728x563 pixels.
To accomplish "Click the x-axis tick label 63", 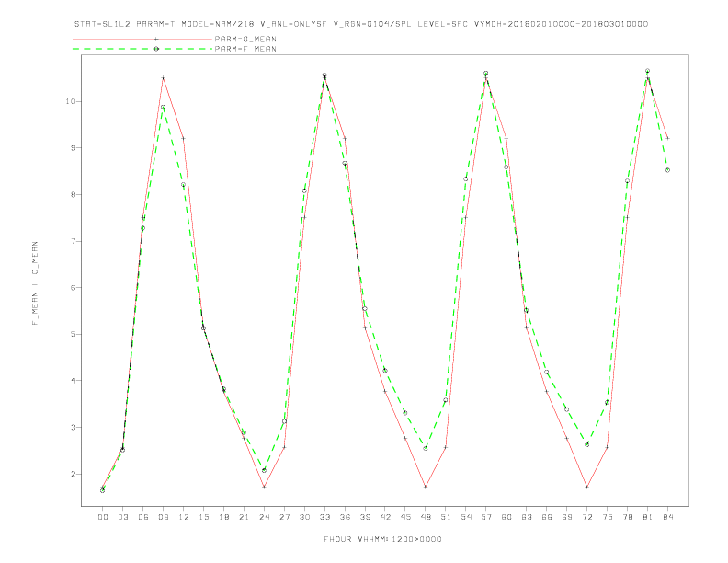I will click(527, 517).
